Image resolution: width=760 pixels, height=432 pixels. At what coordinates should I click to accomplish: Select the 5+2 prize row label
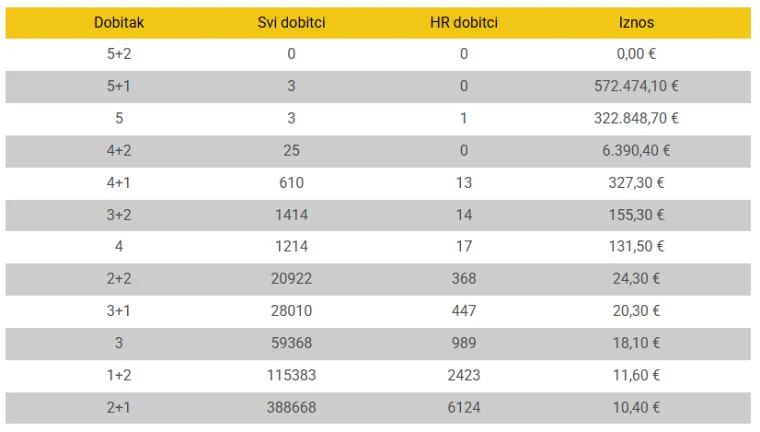click(119, 54)
